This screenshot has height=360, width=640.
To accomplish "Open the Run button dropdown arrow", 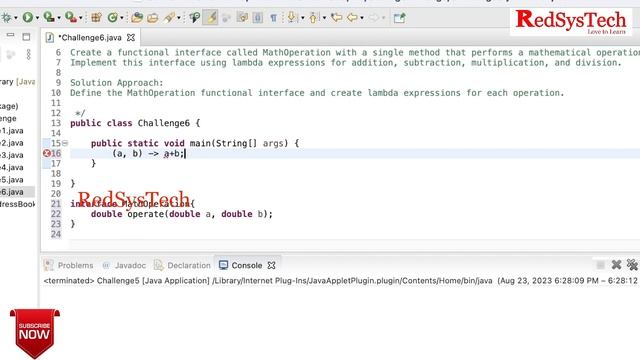I will 37,18.
